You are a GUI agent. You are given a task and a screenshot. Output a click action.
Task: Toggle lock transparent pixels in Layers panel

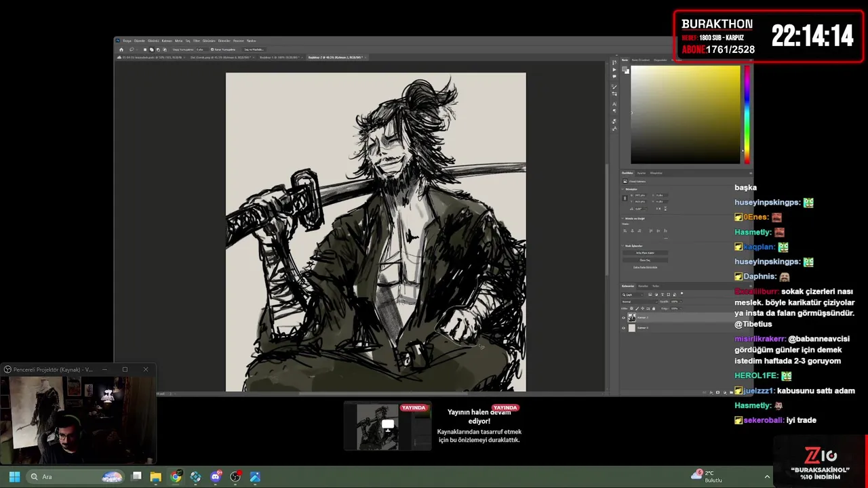631,308
